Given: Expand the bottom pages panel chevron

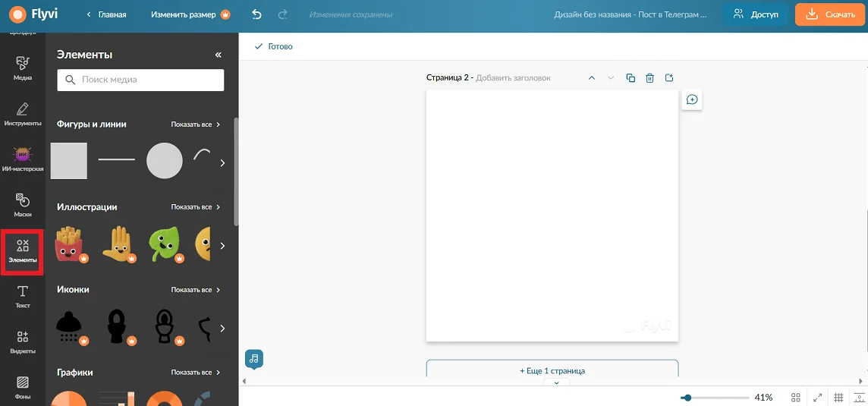Looking at the screenshot, I should [557, 382].
